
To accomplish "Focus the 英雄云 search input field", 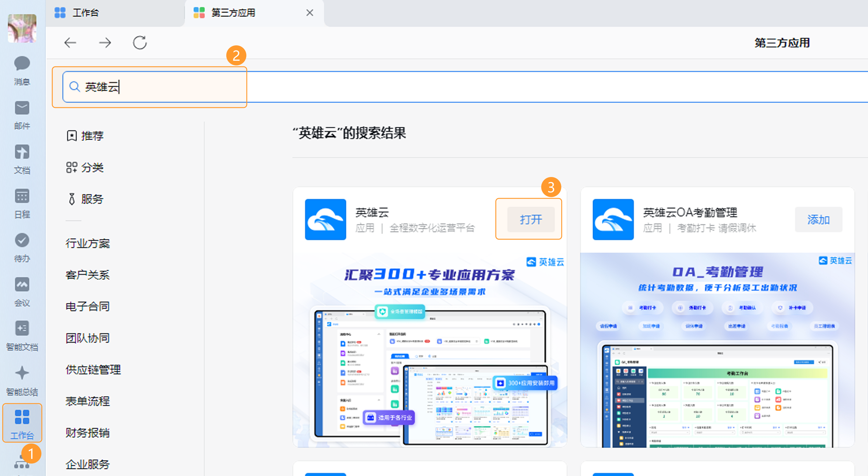I will 465,87.
